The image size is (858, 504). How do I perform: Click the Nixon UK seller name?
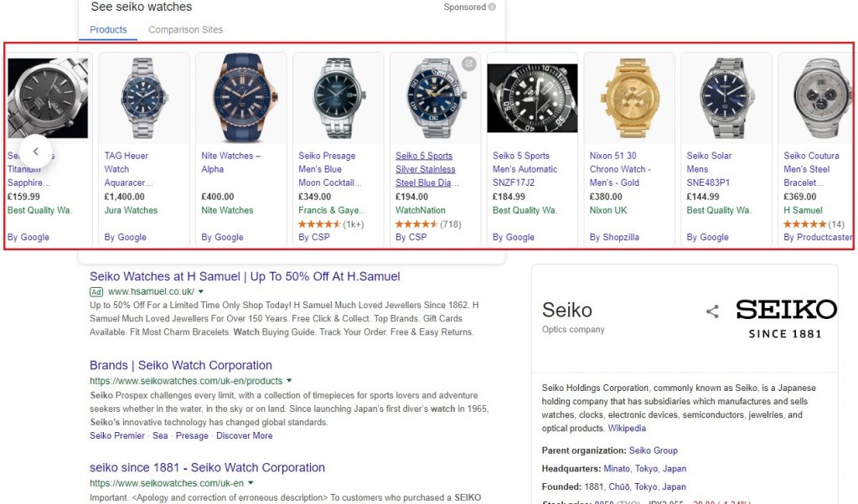tap(608, 210)
